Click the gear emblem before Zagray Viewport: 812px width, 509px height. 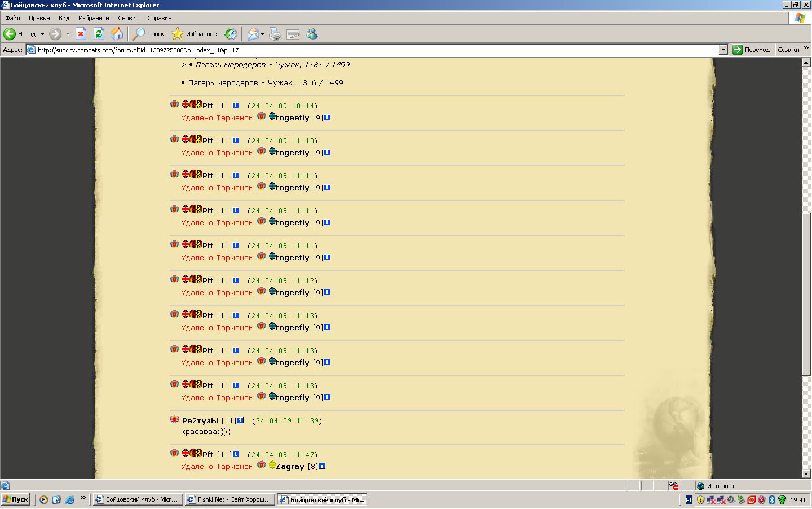pyautogui.click(x=272, y=465)
